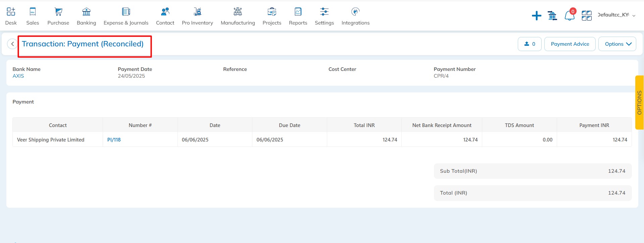Image resolution: width=644 pixels, height=243 pixels.
Task: Click the Reference field label
Action: [x=235, y=69]
